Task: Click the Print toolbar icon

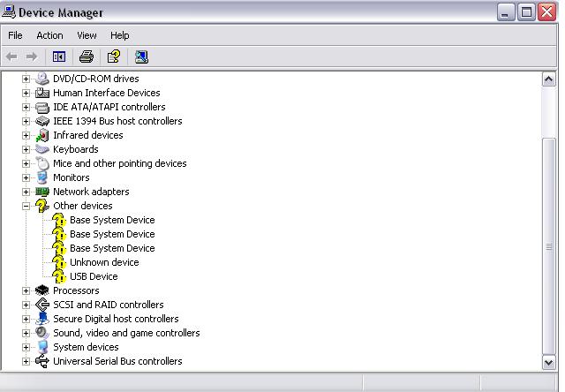Action: (x=87, y=57)
